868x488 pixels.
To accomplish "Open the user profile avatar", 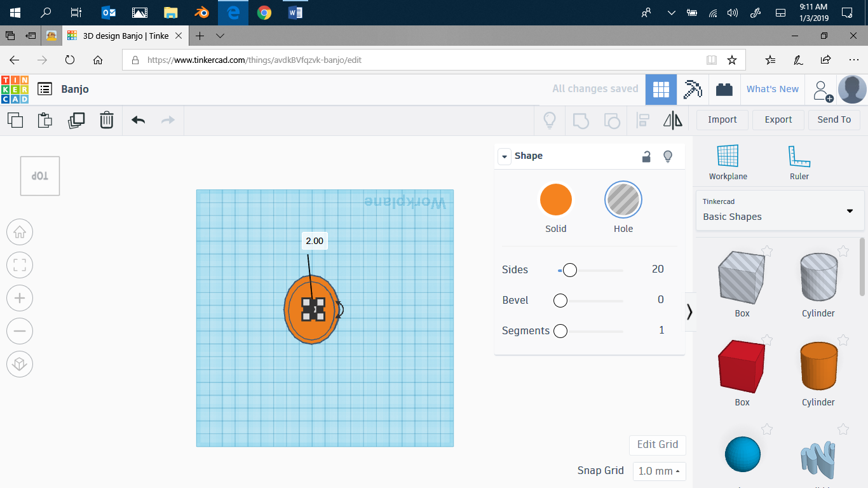I will [852, 90].
